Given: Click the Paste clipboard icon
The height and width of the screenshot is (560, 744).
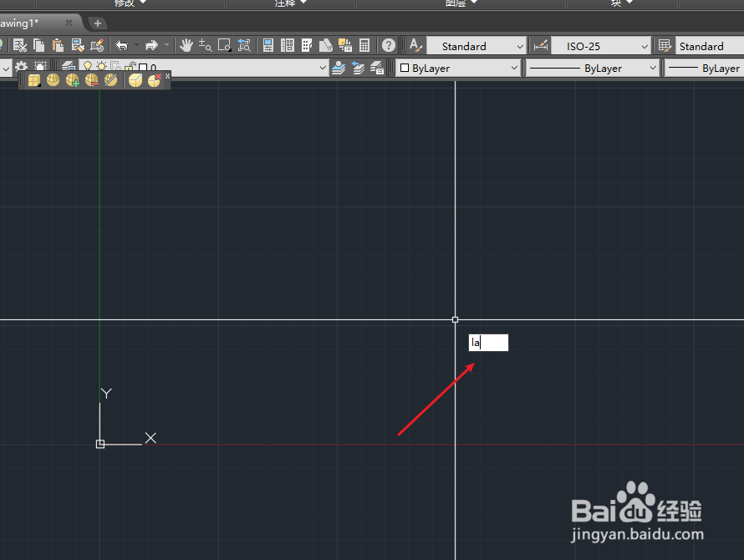Looking at the screenshot, I should (x=58, y=46).
